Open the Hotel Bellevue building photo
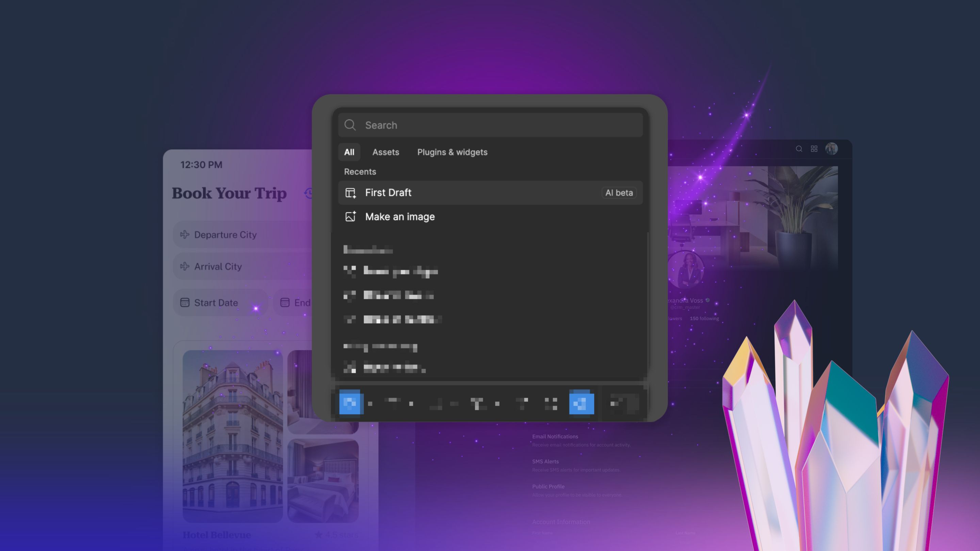Image resolution: width=980 pixels, height=551 pixels. coord(232,436)
